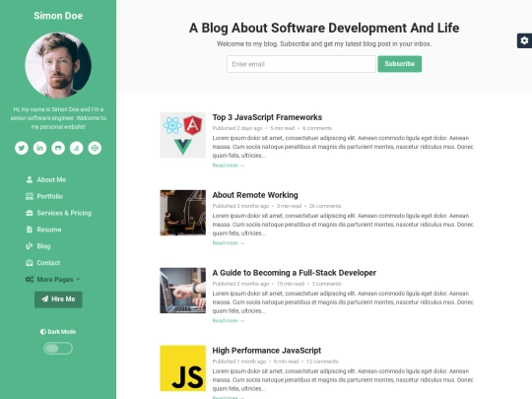Open the Portfolio menu item
The height and width of the screenshot is (399, 532).
(x=49, y=196)
